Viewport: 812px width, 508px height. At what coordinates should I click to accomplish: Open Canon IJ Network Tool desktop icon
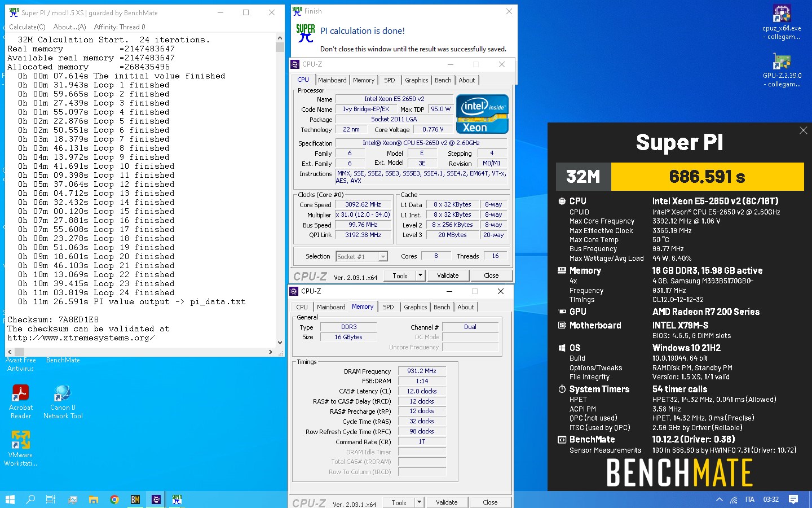point(63,401)
